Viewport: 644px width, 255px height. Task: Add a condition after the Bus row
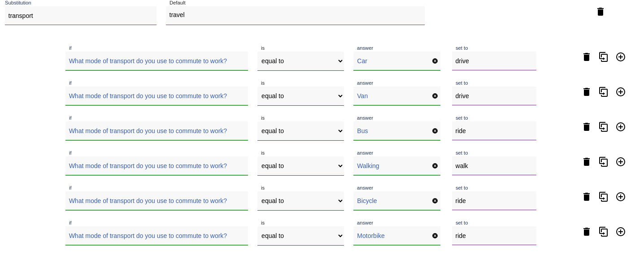pos(621,127)
